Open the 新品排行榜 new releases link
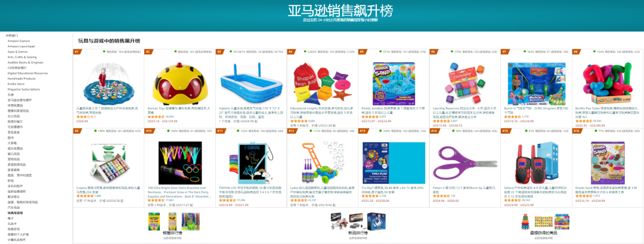This screenshot has width=644, height=244. click(x=358, y=233)
